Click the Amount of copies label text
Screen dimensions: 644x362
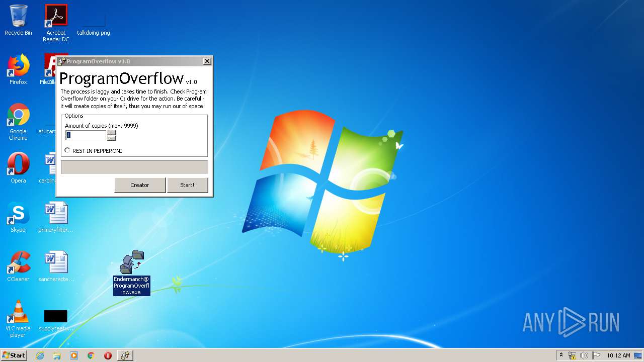coord(102,126)
